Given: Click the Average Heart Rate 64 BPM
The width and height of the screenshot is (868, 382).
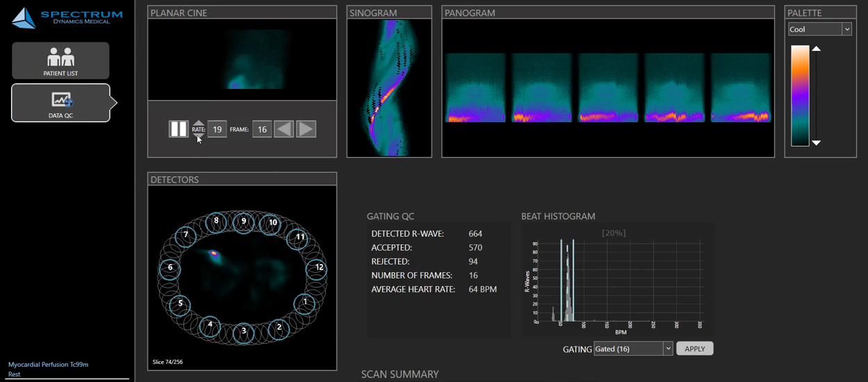Looking at the screenshot, I should 483,290.
